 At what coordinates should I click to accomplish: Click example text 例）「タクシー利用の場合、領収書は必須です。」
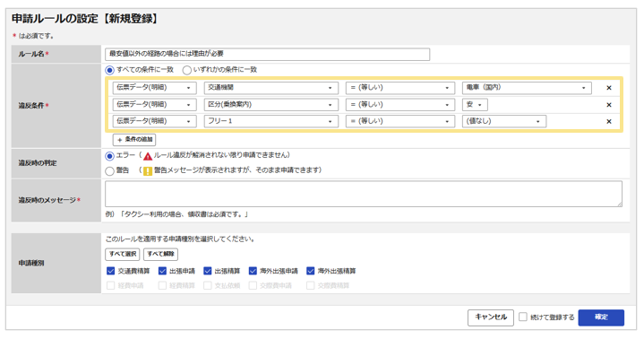pyautogui.click(x=177, y=214)
